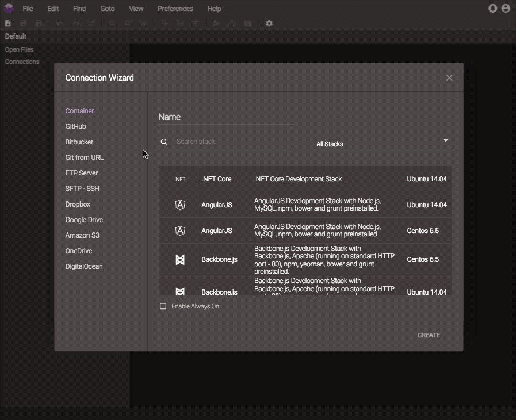Open the Edit menu
Screen dimensions: 516x420
(53, 9)
